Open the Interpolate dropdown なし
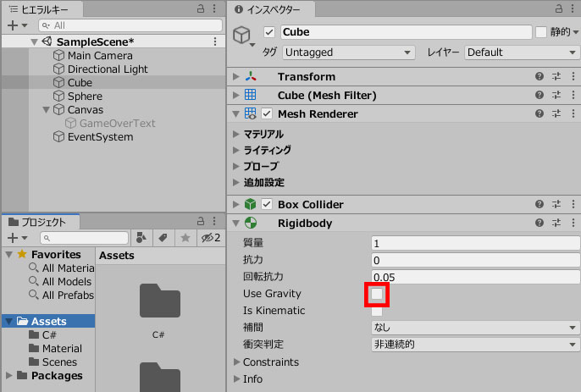This screenshot has width=581, height=392. pos(476,328)
